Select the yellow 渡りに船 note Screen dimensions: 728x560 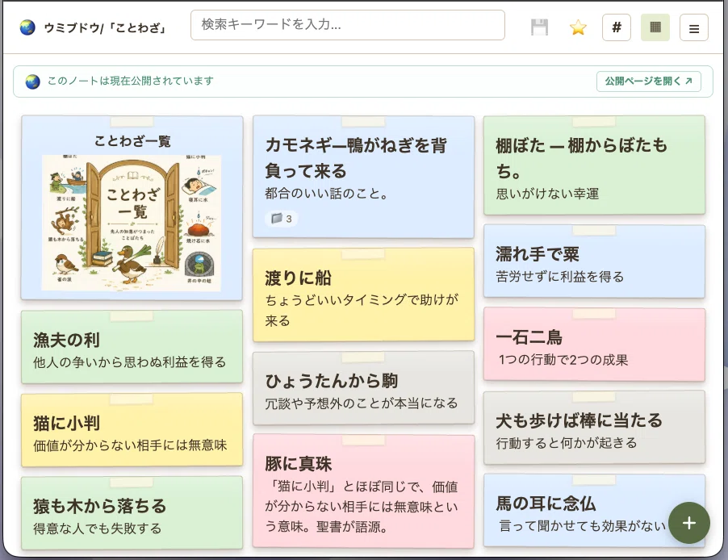tap(363, 295)
